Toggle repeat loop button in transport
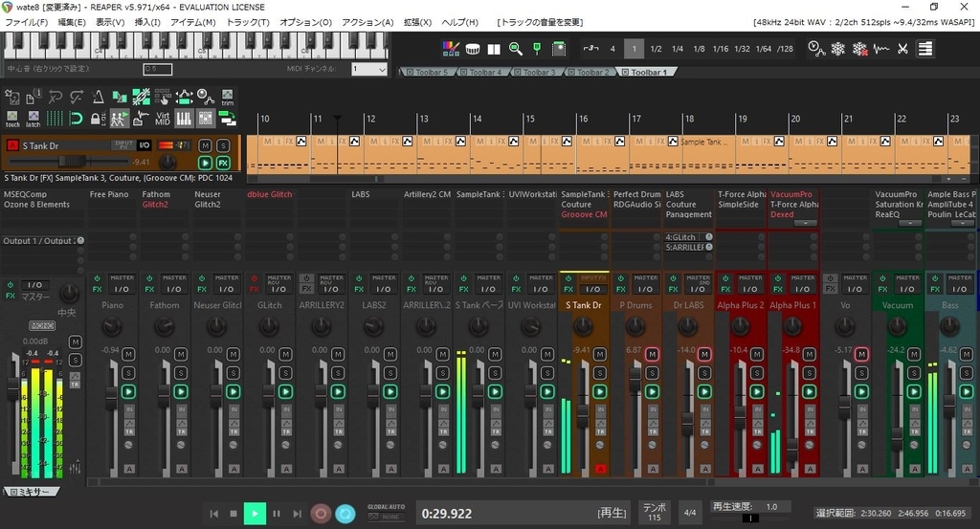The width and height of the screenshot is (980, 529). 345,514
